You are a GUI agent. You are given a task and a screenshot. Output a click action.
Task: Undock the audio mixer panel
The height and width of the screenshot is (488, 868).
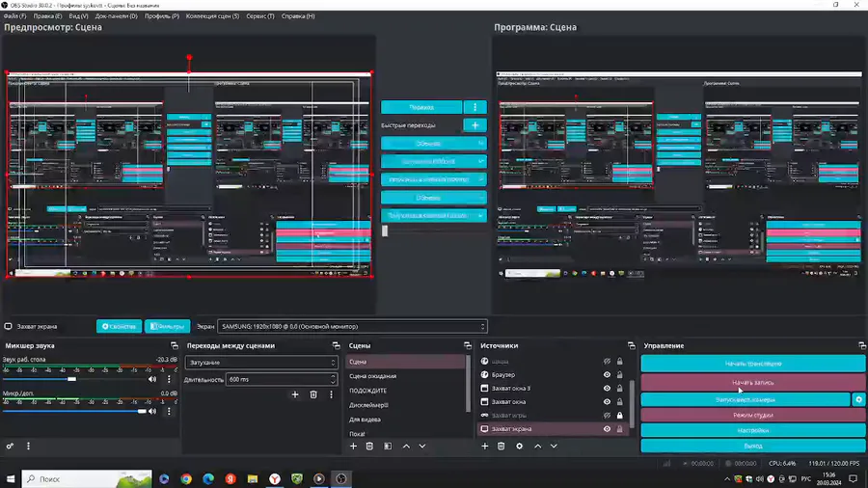(175, 346)
